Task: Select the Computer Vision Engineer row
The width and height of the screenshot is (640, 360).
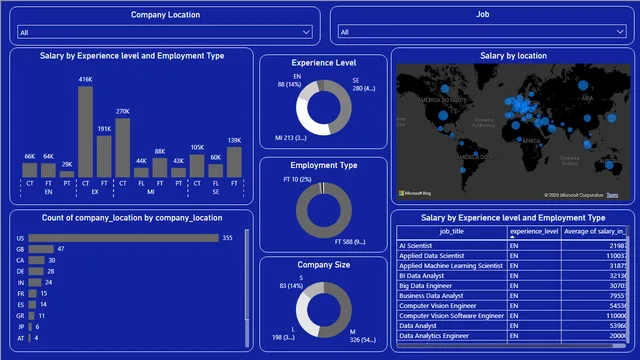Action: point(511,306)
